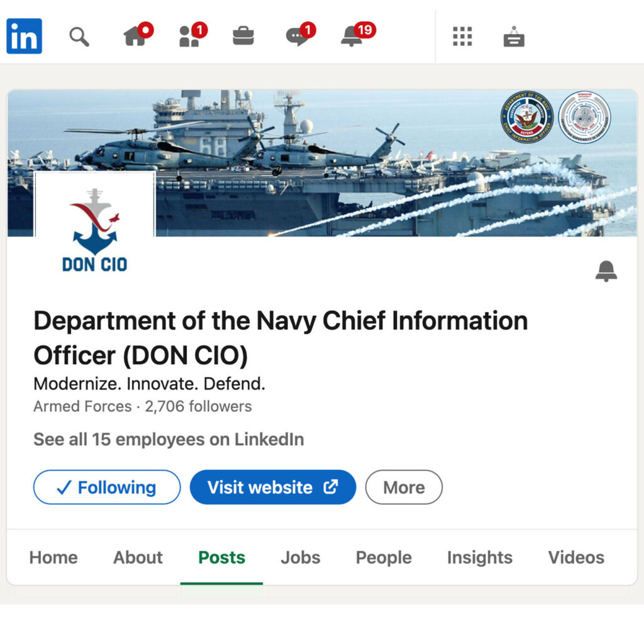This screenshot has width=644, height=644.
Task: Click the aircraft carrier banner image
Action: click(x=322, y=163)
